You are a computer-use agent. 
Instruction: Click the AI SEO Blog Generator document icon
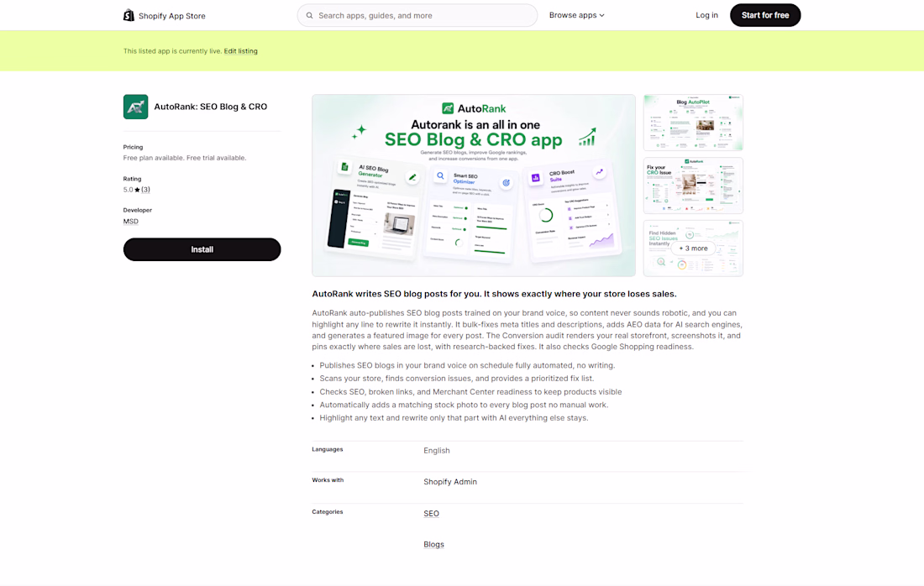[344, 167]
